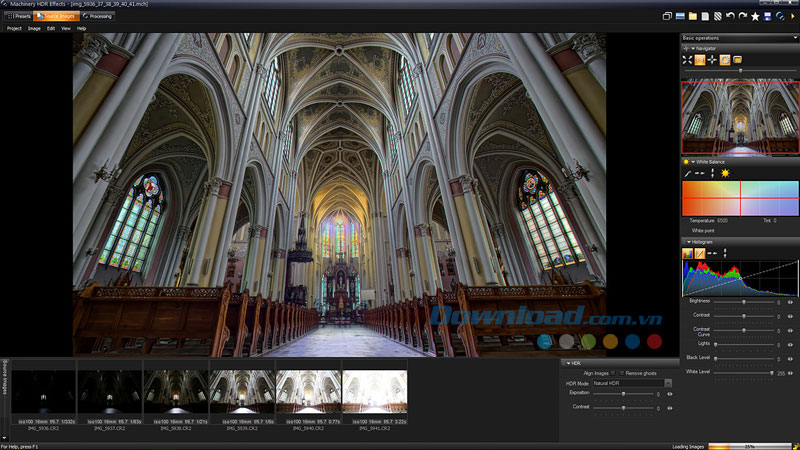Click the blue floppy disk save icon

767,16
